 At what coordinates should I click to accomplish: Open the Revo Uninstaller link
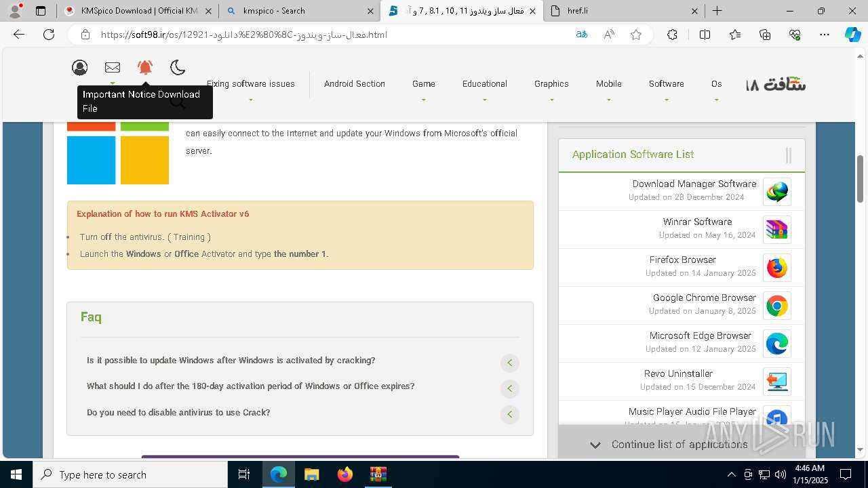(x=678, y=373)
